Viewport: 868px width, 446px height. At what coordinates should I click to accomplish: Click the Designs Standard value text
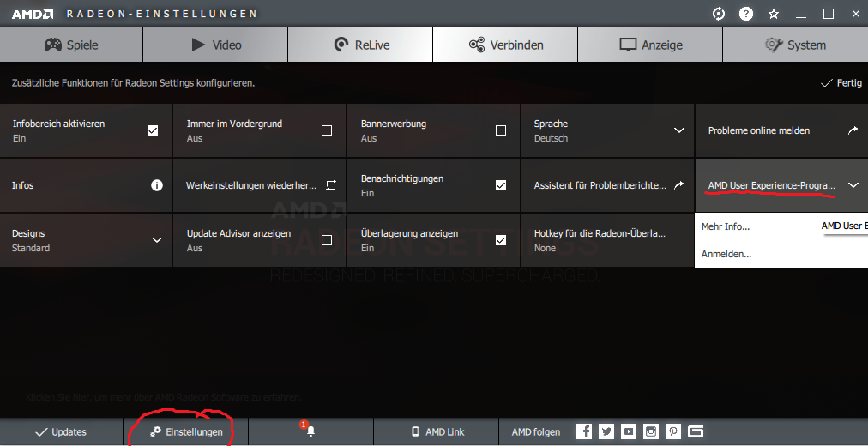(x=30, y=248)
